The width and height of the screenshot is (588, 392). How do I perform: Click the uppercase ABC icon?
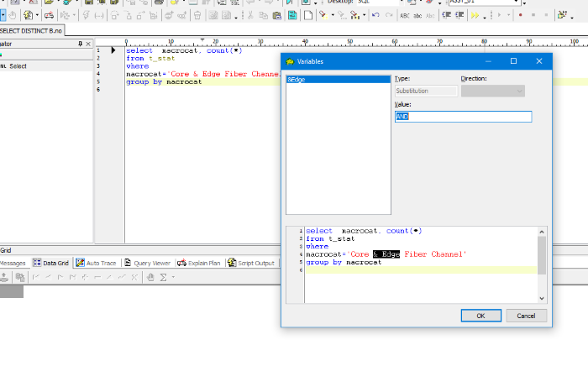pyautogui.click(x=405, y=15)
